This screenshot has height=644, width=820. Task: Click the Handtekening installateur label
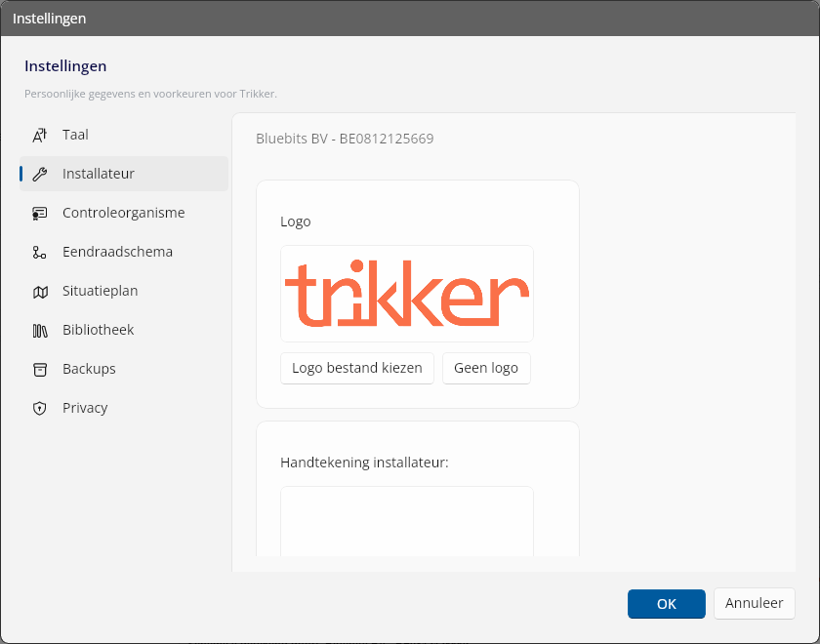[364, 463]
